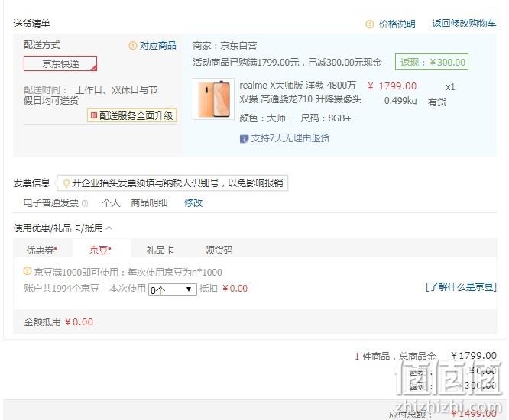Open the realme X phone thumbnail
Image resolution: width=509 pixels, height=420 pixels.
(x=213, y=99)
